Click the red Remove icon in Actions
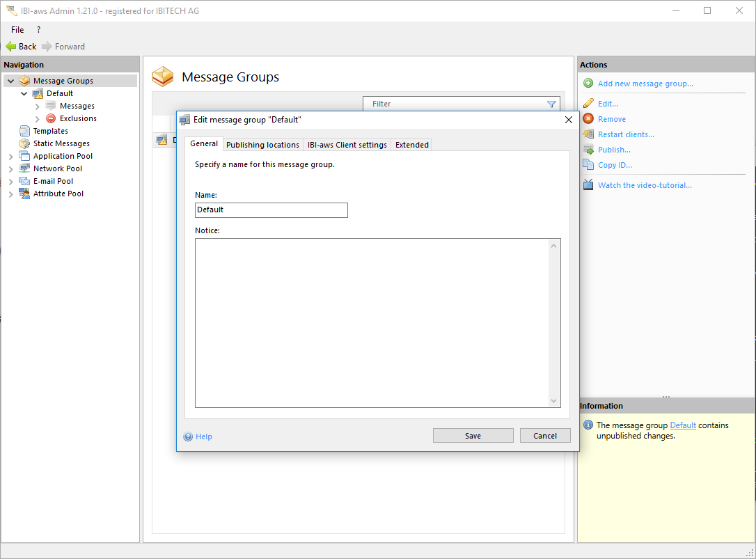The image size is (756, 559). pyautogui.click(x=588, y=119)
